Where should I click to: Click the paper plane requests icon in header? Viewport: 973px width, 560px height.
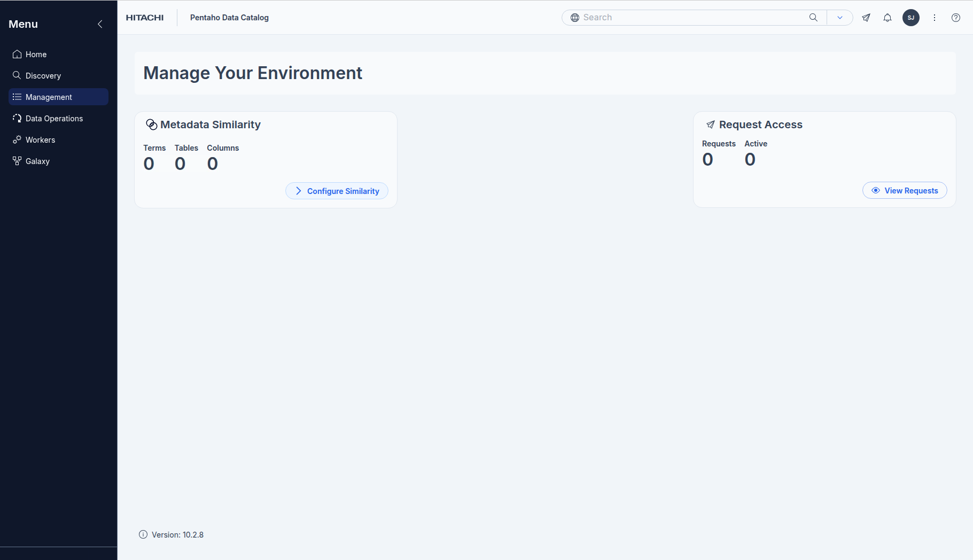tap(866, 18)
